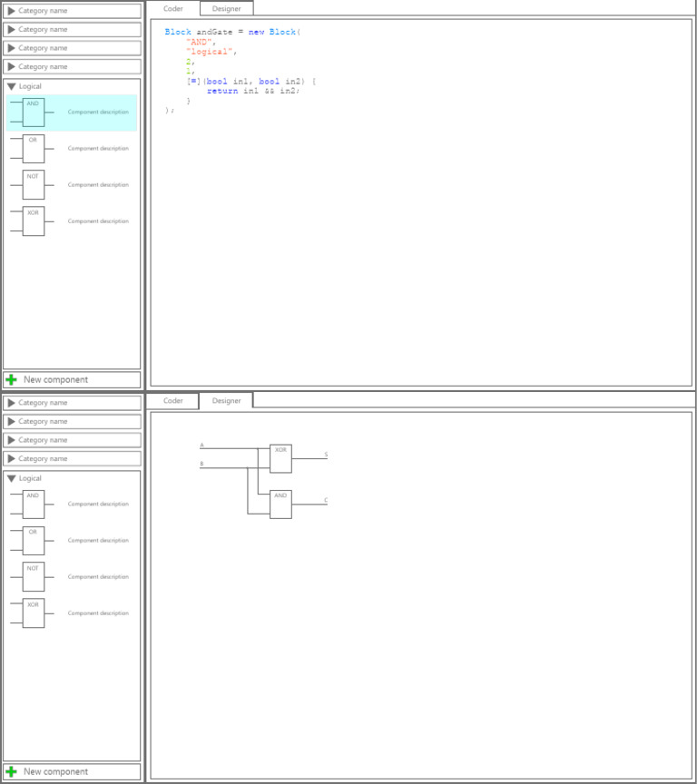Expand the fourth Category name row in the circuit-view mockup
This screenshot has width=697, height=784.
click(x=72, y=458)
